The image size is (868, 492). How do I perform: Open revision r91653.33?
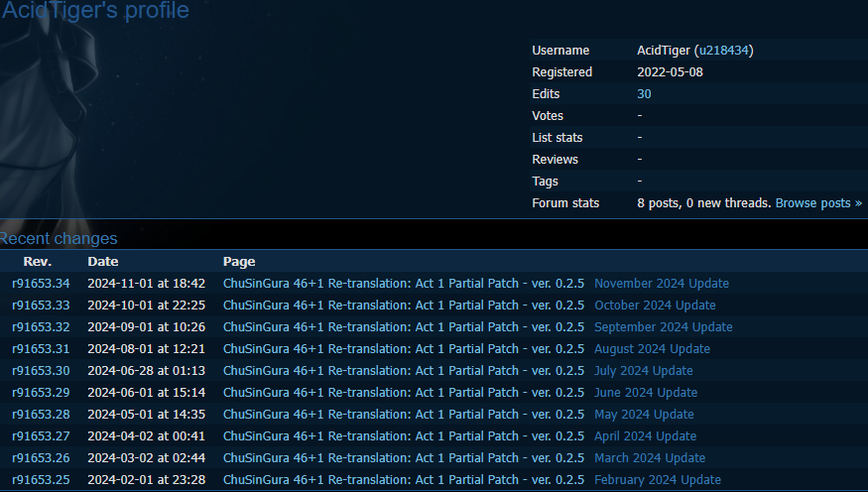pyautogui.click(x=41, y=305)
